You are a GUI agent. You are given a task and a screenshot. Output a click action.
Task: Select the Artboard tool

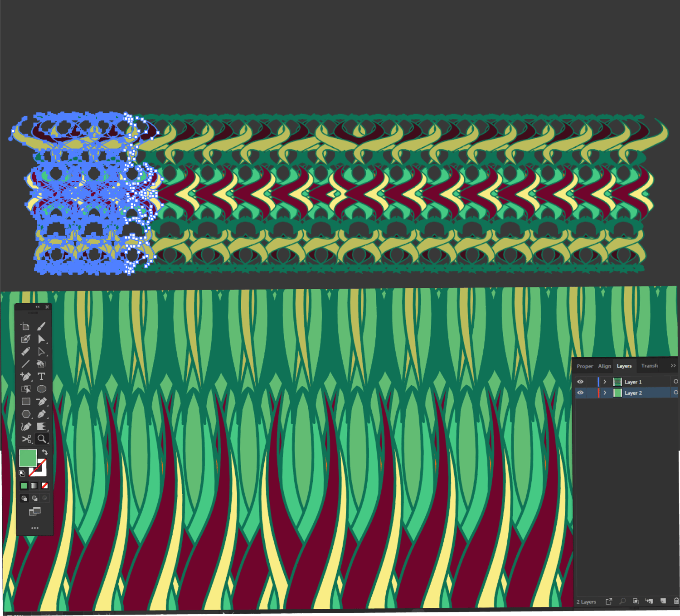coord(25,326)
